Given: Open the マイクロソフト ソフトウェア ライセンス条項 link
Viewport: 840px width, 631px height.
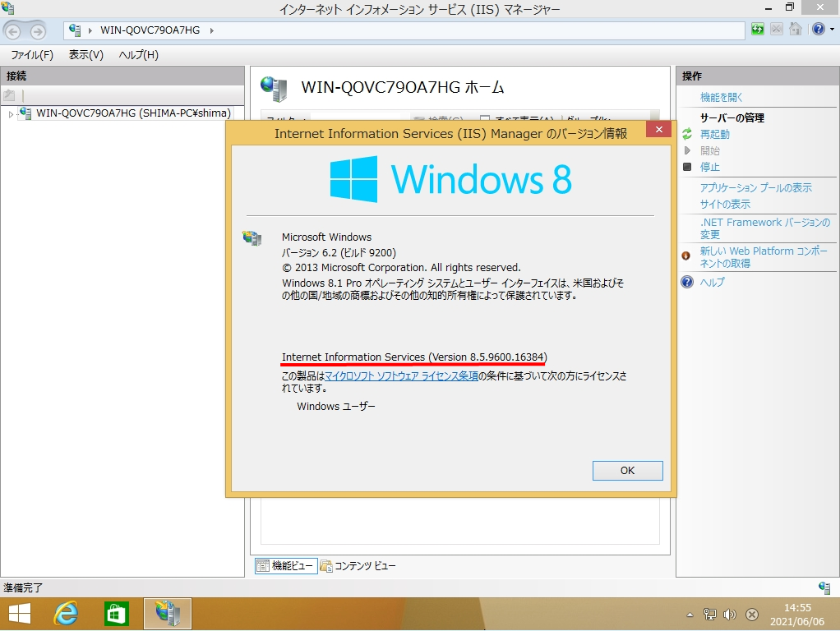Looking at the screenshot, I should coord(401,376).
